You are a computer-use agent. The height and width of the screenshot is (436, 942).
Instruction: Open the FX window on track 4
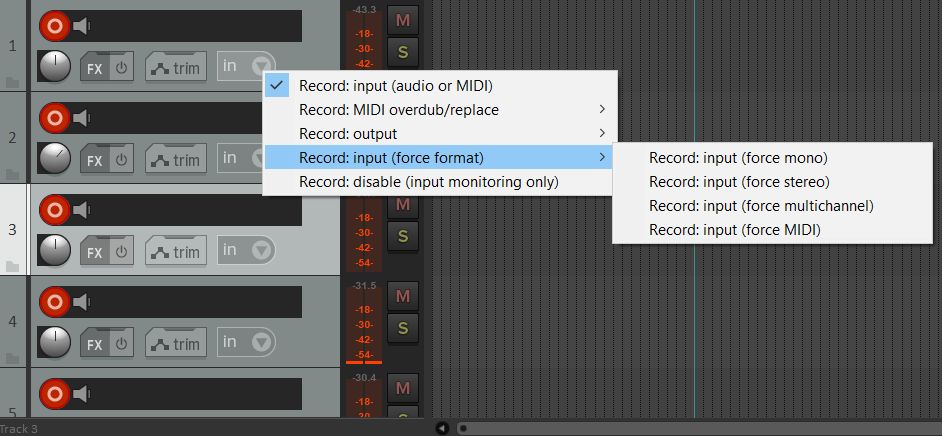(x=94, y=344)
